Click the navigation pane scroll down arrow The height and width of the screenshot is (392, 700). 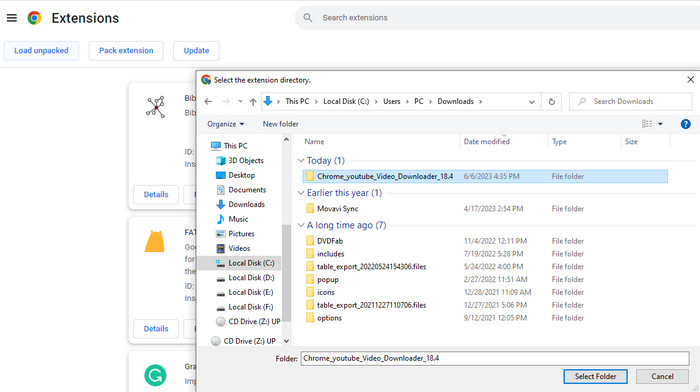tap(286, 341)
